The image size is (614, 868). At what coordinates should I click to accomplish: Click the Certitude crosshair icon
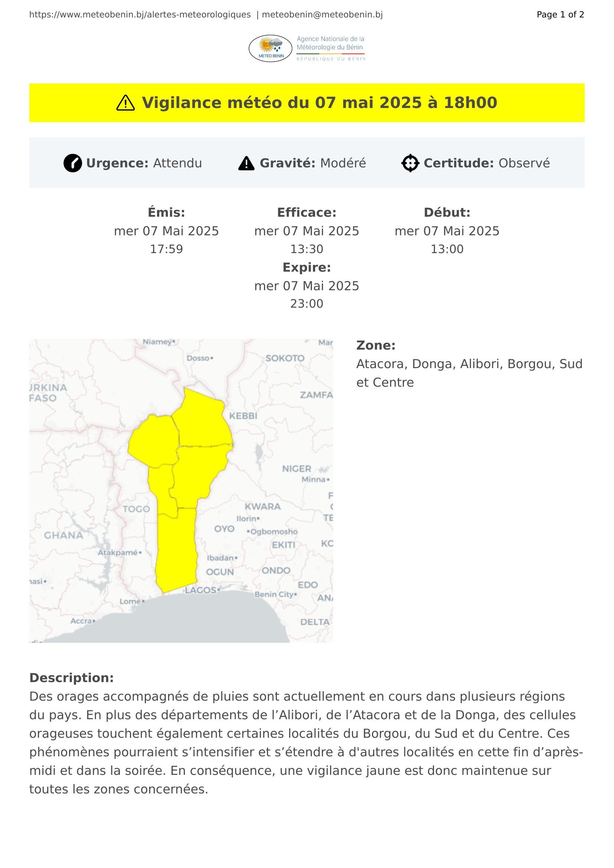coord(410,163)
